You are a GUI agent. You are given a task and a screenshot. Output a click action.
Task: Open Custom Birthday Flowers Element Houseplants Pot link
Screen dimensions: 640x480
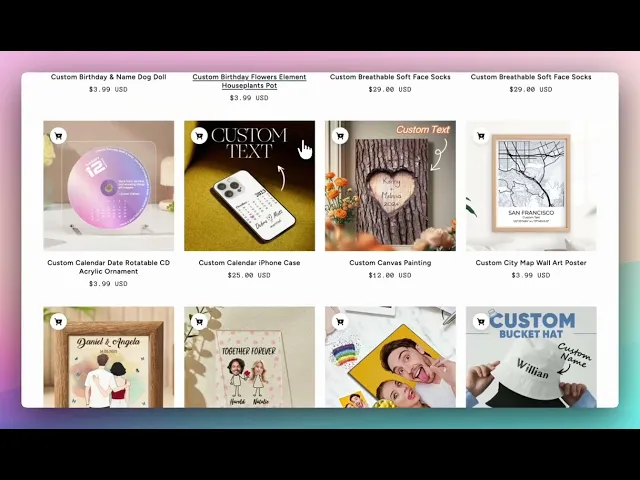point(249,81)
